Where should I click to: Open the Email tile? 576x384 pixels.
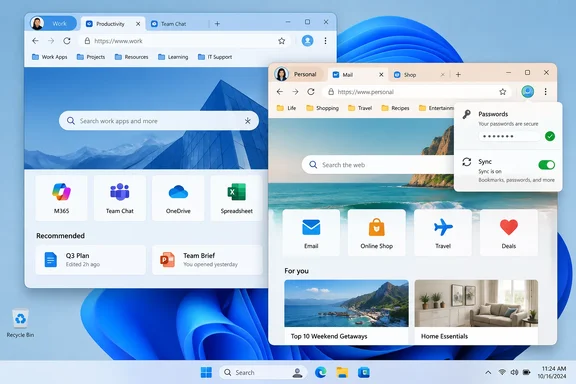[311, 233]
